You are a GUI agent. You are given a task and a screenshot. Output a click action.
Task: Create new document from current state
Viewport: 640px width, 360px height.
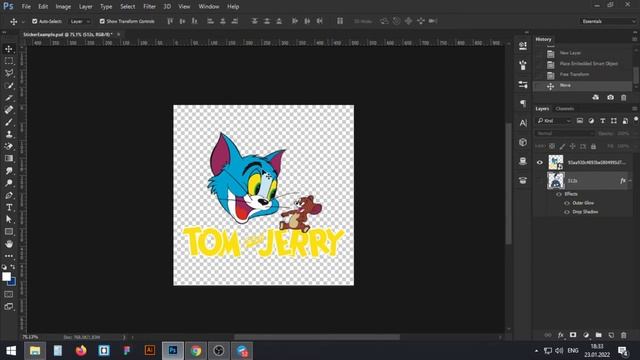pos(596,98)
